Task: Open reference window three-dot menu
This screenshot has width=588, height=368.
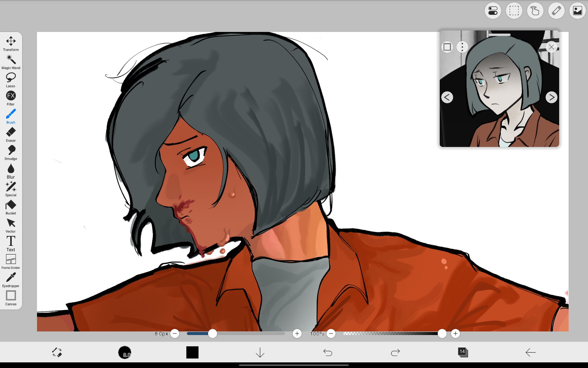Action: click(462, 47)
